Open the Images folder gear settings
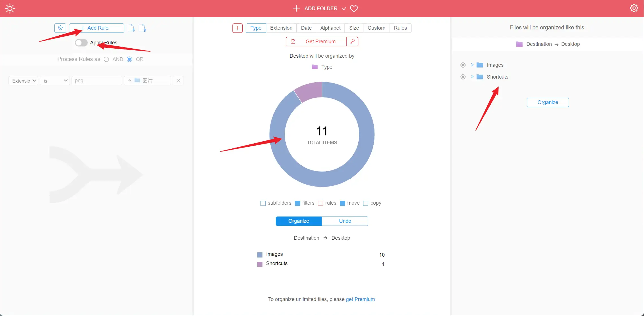 click(463, 65)
